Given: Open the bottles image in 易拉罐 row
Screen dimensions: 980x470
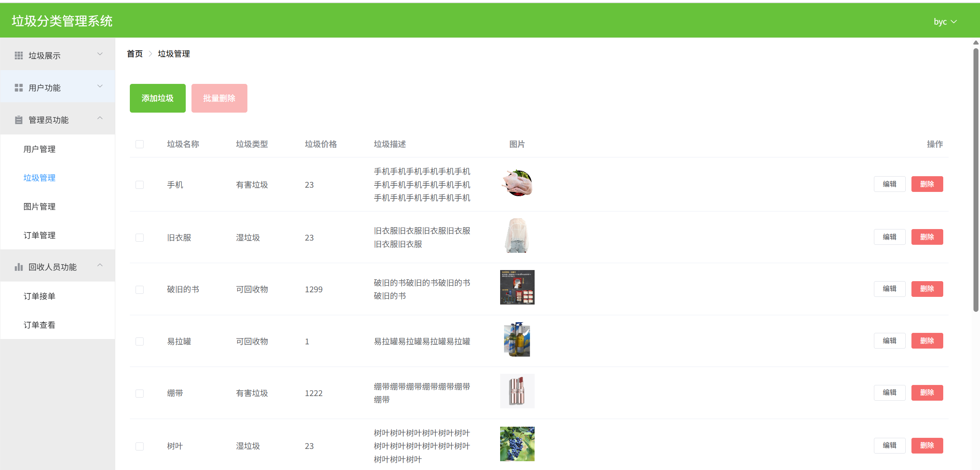Looking at the screenshot, I should 517,339.
